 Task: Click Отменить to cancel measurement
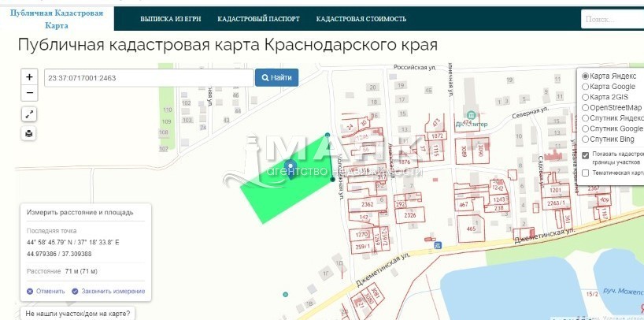[x=46, y=291]
